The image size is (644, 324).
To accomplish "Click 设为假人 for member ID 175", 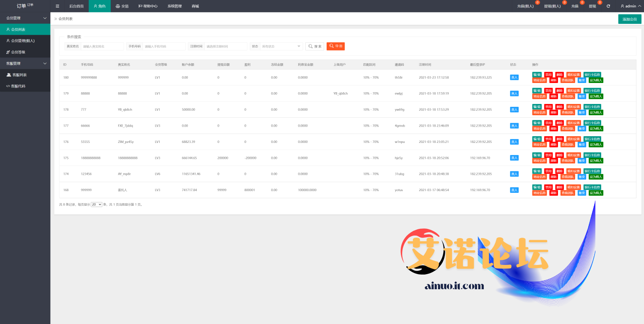I will (x=596, y=161).
